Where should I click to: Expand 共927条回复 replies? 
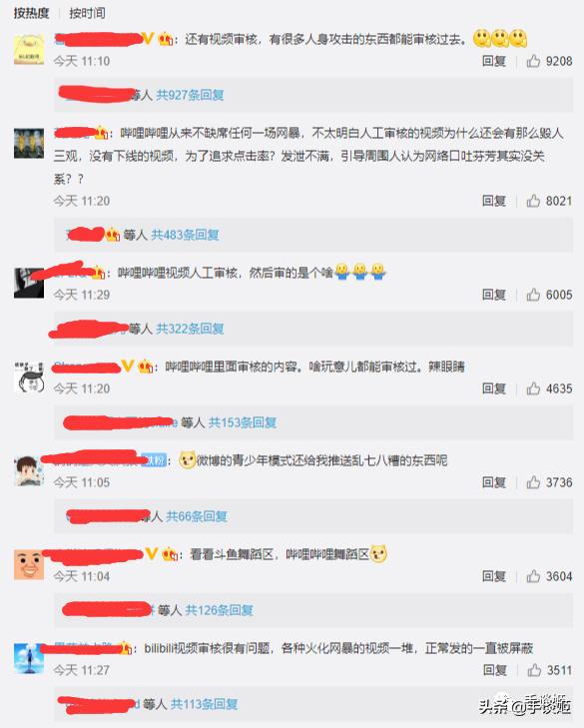tap(190, 95)
